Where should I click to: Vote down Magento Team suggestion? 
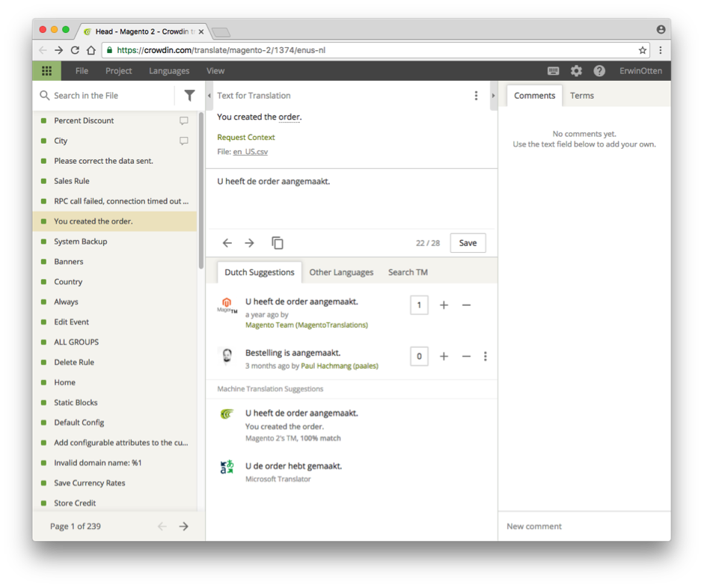coord(467,305)
